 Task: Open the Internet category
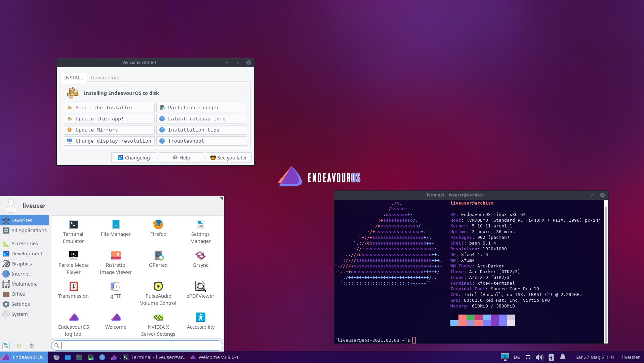click(25, 274)
